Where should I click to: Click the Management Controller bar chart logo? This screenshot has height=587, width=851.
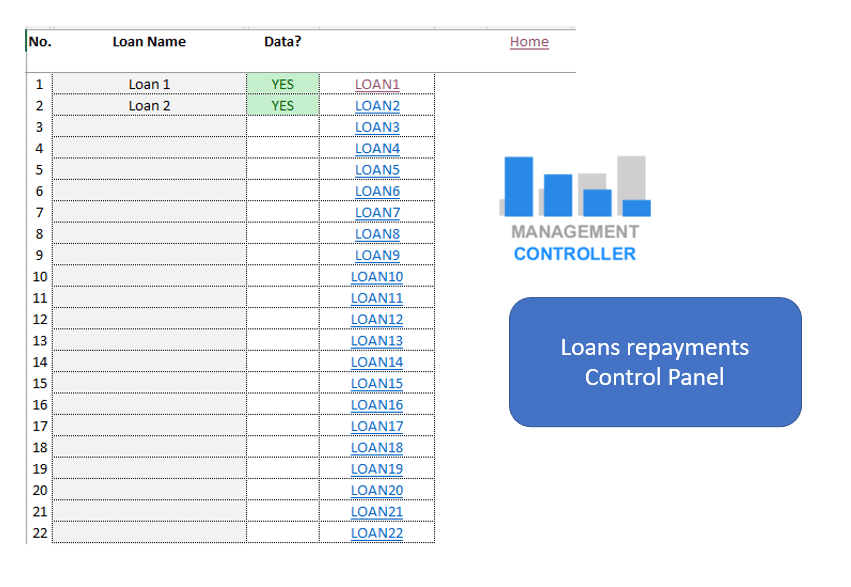(575, 186)
